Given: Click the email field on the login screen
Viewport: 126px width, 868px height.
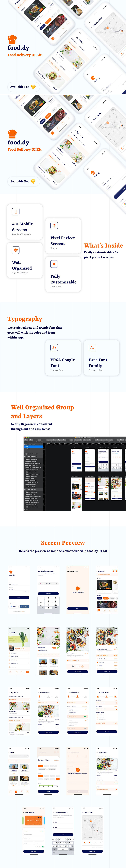Looking at the screenshot, I should click(19, 584).
